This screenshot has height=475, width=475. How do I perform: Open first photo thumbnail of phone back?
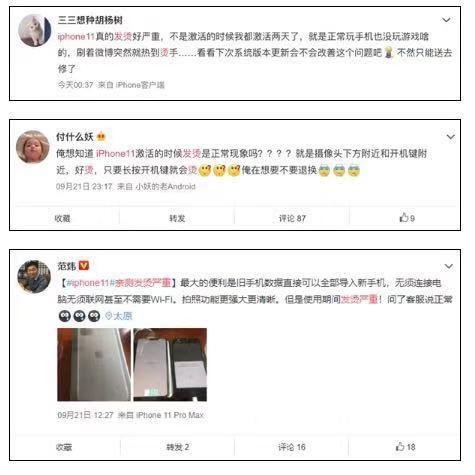coord(94,365)
